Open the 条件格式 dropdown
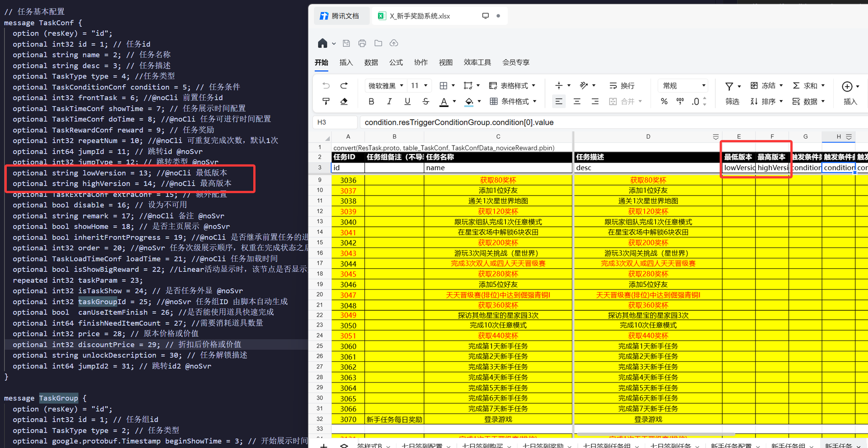 point(514,102)
